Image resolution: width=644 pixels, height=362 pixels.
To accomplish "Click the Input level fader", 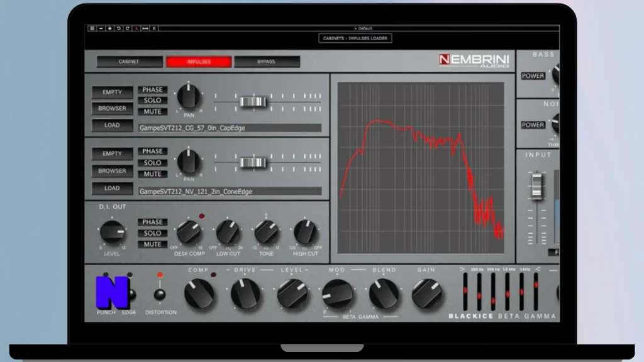I will coord(537,186).
